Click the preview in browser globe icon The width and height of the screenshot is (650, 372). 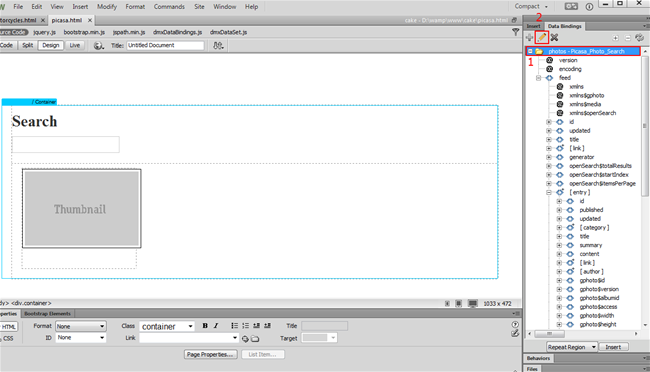click(98, 46)
